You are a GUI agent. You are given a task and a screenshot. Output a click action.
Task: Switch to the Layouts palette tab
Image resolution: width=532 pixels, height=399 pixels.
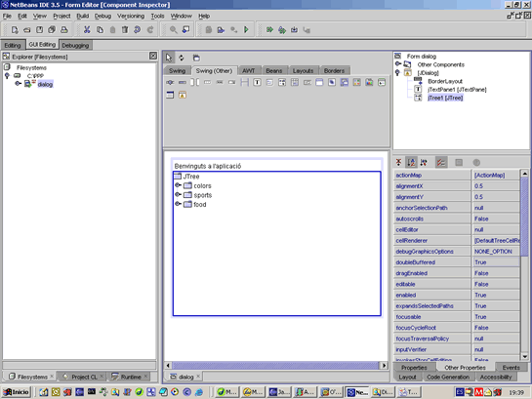point(303,71)
